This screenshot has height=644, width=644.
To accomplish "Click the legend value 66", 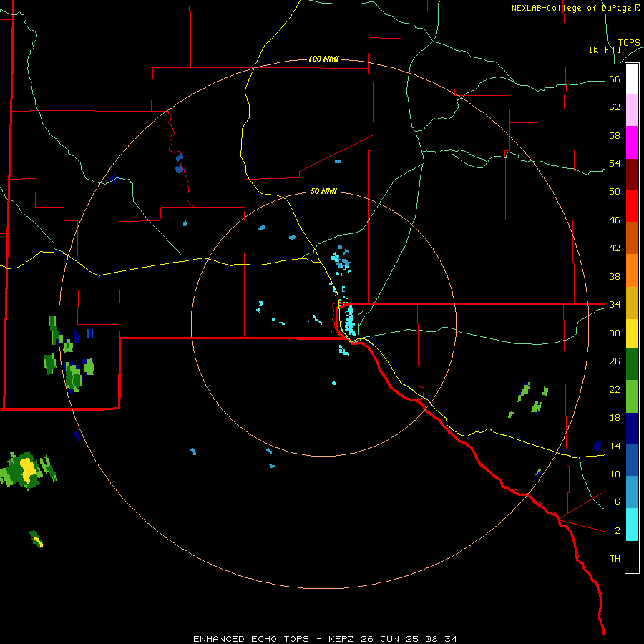I will point(615,79).
